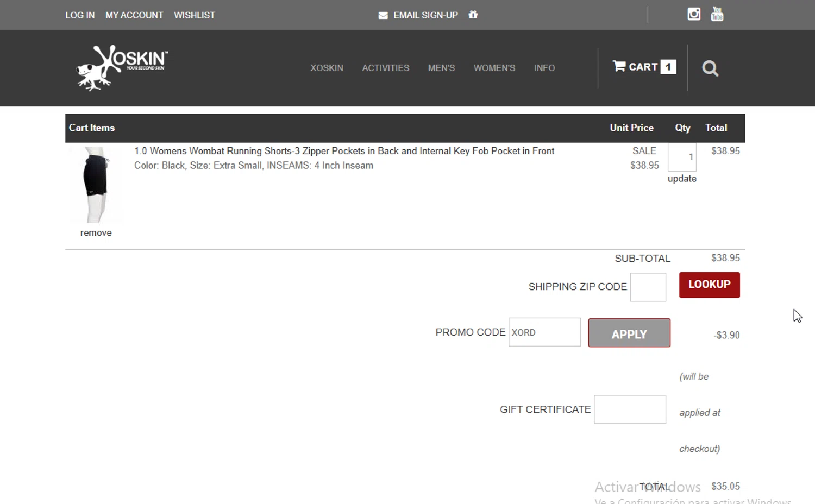Open the Wishlist link
The image size is (815, 504).
tap(195, 15)
